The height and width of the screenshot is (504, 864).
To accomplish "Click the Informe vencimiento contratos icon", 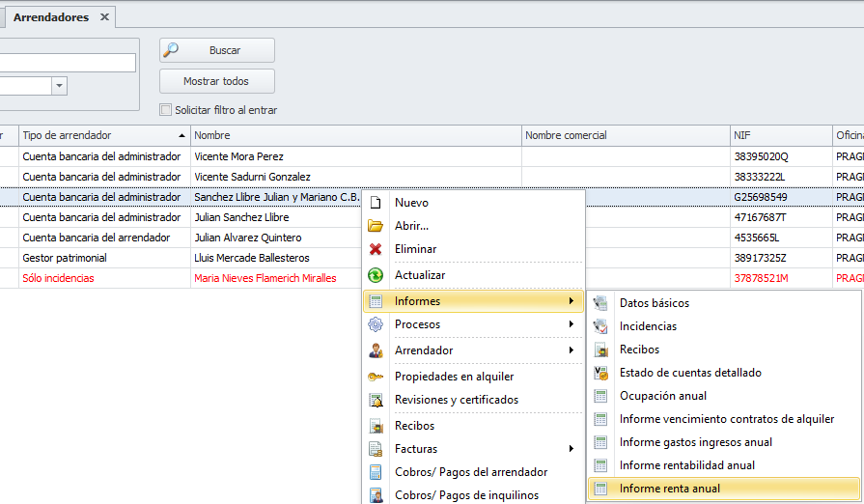I will pyautogui.click(x=600, y=419).
